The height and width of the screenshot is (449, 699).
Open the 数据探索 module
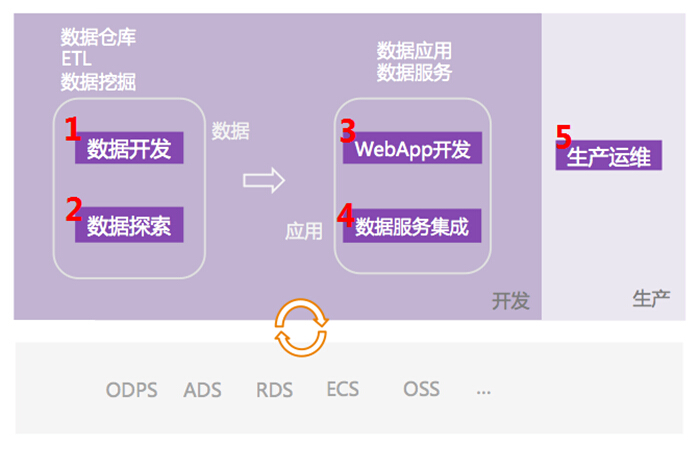(129, 226)
